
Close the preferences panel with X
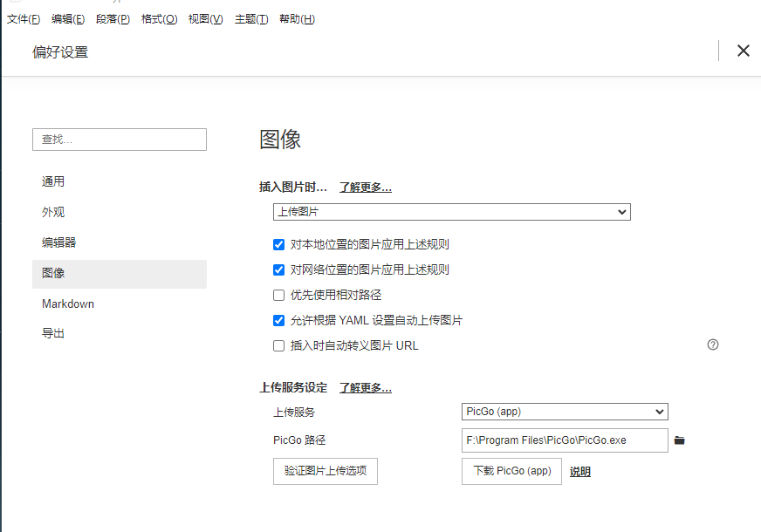743,51
